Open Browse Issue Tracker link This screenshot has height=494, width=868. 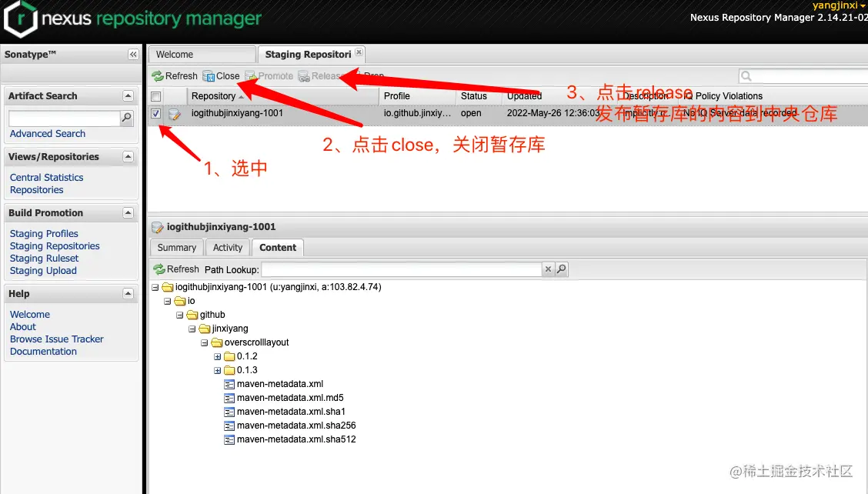56,339
